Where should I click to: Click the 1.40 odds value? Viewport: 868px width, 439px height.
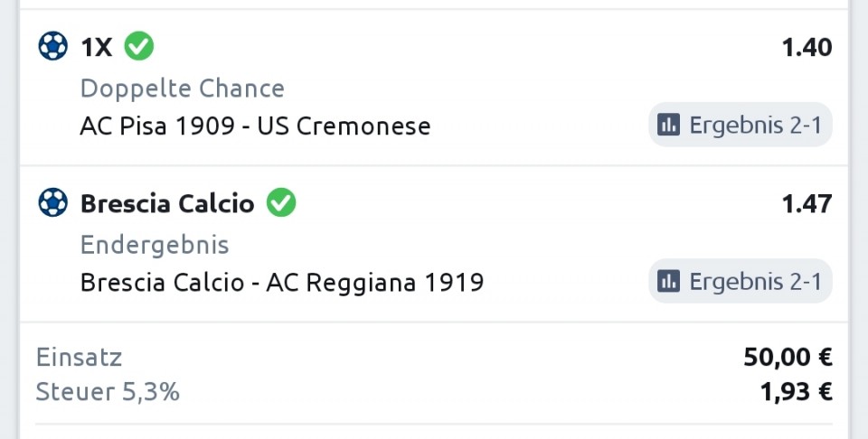click(807, 48)
